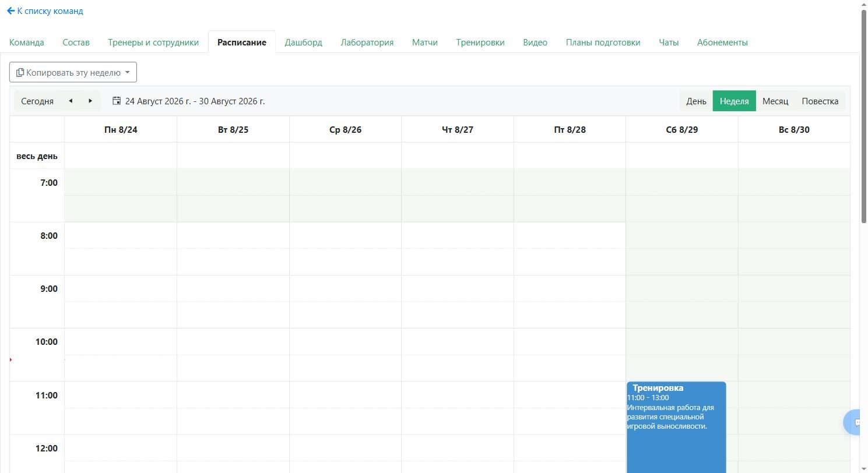Switch to Тренеры и сотрудники tab
The width and height of the screenshot is (868, 473).
(x=153, y=42)
